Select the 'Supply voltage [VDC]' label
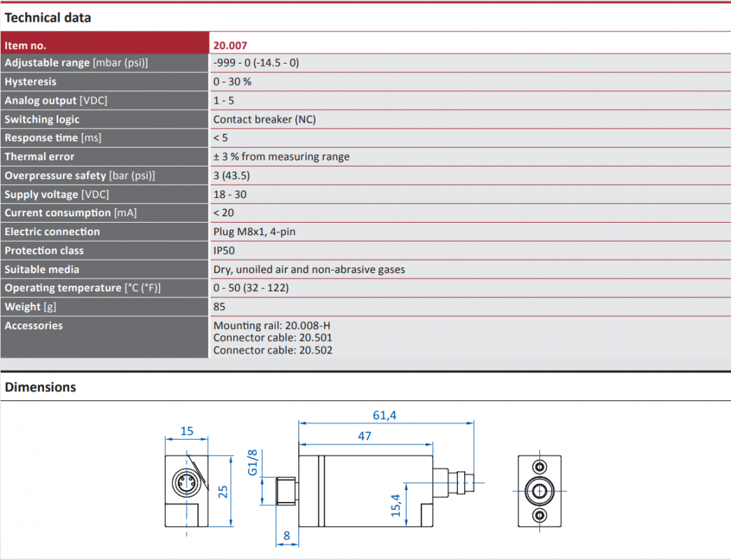731x560 pixels. tap(57, 195)
